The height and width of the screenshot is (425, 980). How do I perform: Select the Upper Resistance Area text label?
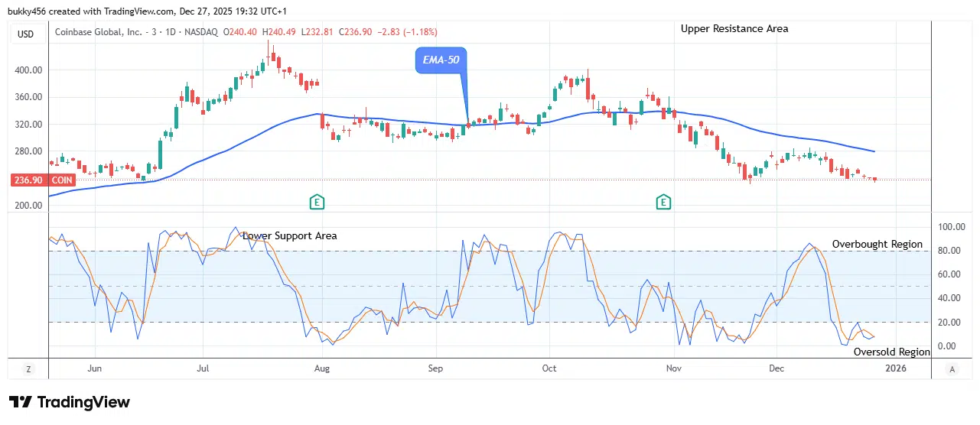(x=734, y=28)
